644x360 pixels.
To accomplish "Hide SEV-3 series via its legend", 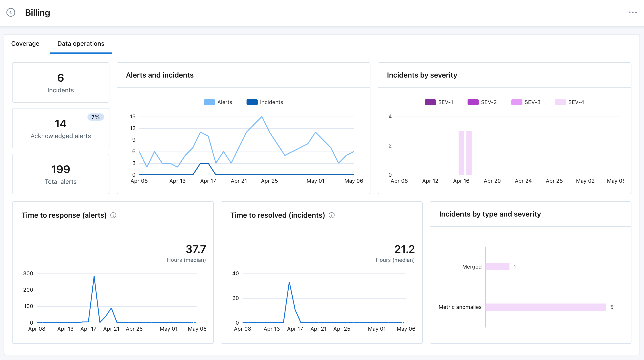I will coord(526,102).
